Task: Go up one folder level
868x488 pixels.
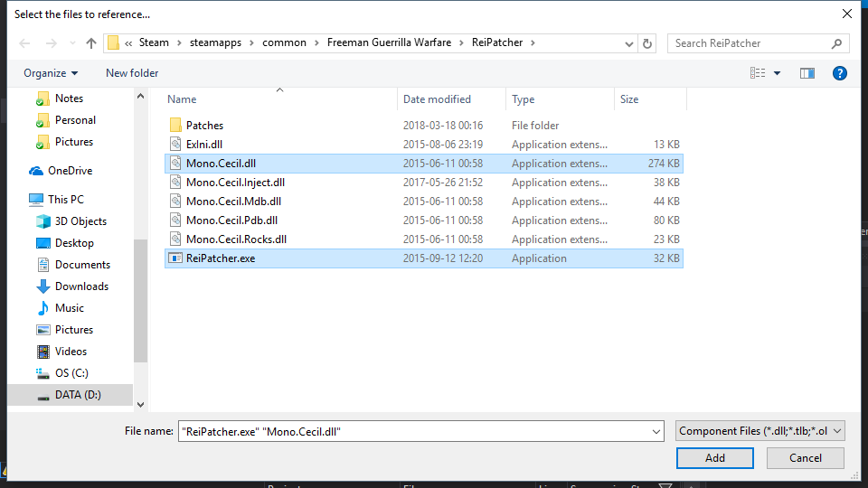Action: (91, 43)
